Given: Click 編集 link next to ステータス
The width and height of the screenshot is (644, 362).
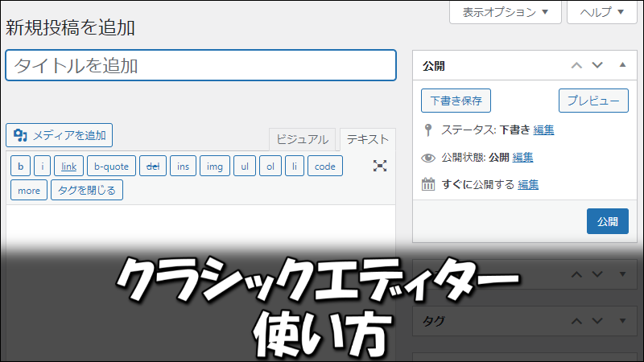Looking at the screenshot, I should point(543,130).
